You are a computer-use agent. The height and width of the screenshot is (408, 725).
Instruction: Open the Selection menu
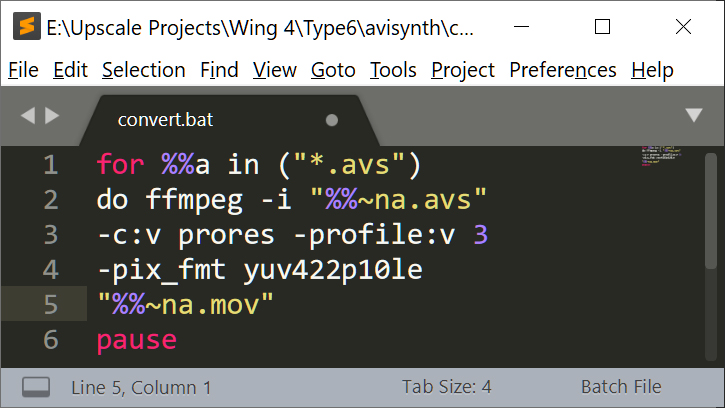[144, 70]
